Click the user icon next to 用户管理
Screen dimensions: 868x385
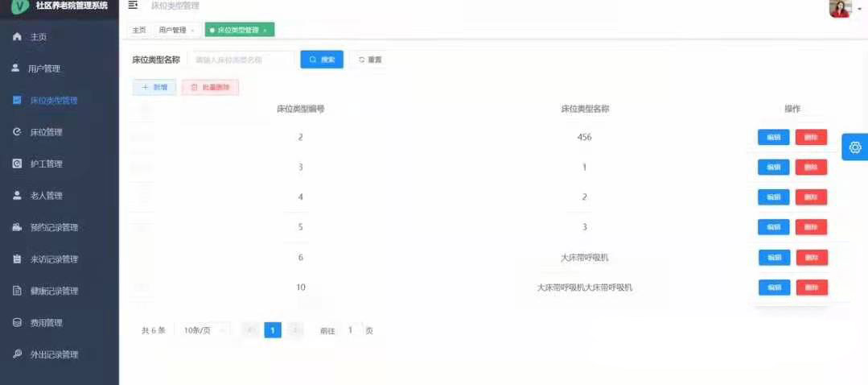tap(15, 68)
